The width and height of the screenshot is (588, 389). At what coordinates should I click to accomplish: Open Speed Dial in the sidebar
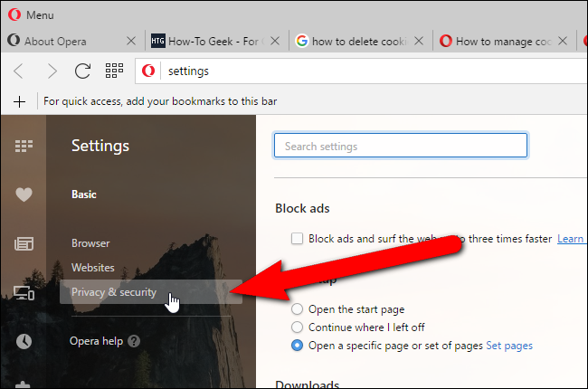point(24,146)
